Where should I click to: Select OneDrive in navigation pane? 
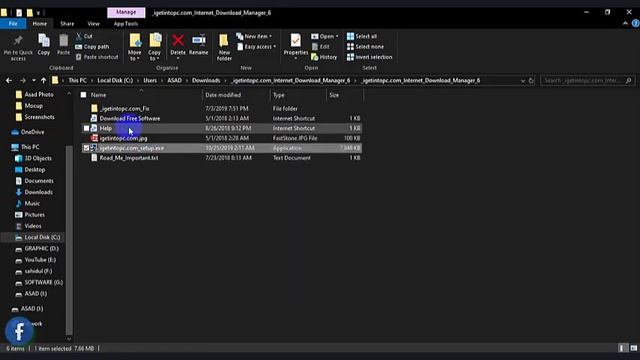[32, 132]
